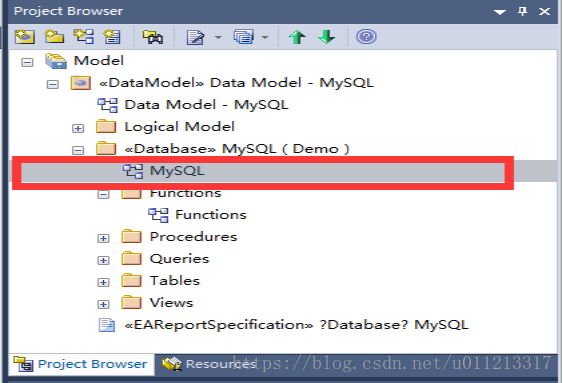Expand the Tables folder
The width and height of the screenshot is (563, 383).
103,282
